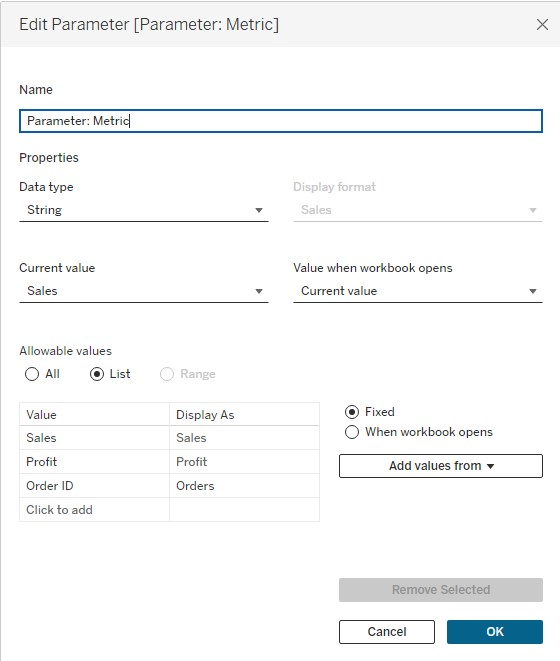
Task: Select the Sales value cell
Action: point(94,438)
